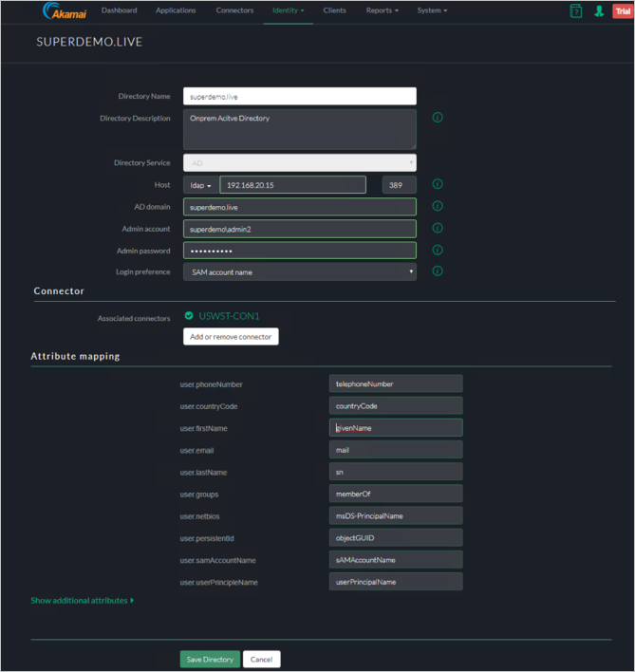Viewport: 635px width, 672px height.
Task: Click the info icon beside Admin password
Action: pos(438,251)
